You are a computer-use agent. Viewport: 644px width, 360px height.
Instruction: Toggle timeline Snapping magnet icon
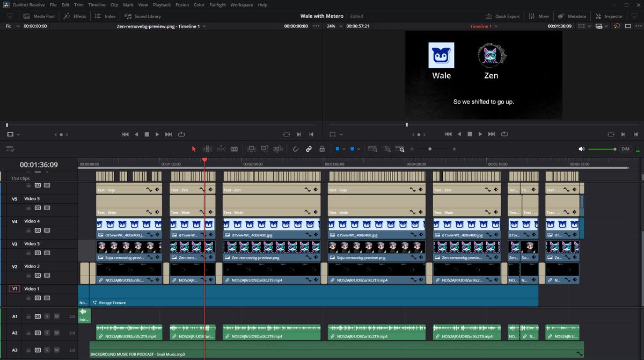296,149
